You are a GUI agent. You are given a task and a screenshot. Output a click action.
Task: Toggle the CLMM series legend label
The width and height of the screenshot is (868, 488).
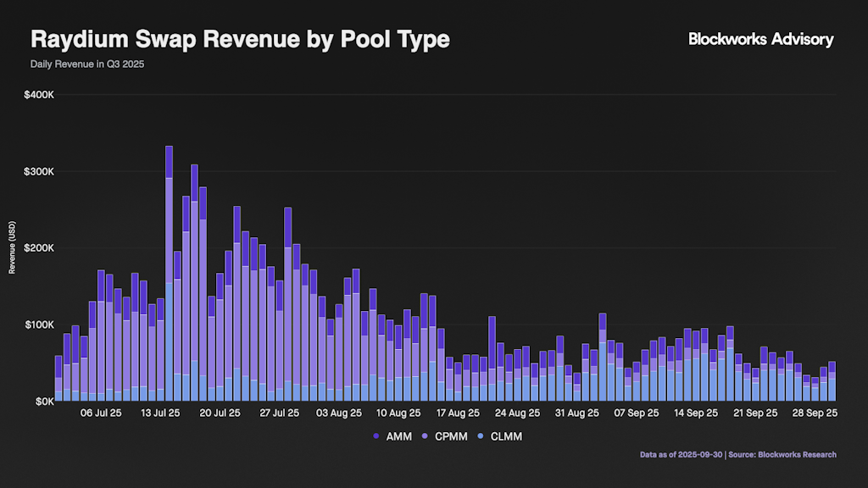505,435
